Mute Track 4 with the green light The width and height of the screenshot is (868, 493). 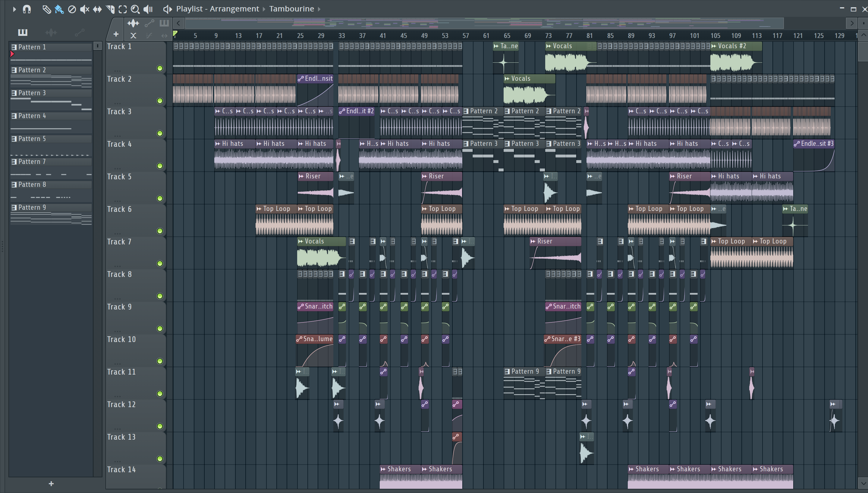point(160,166)
